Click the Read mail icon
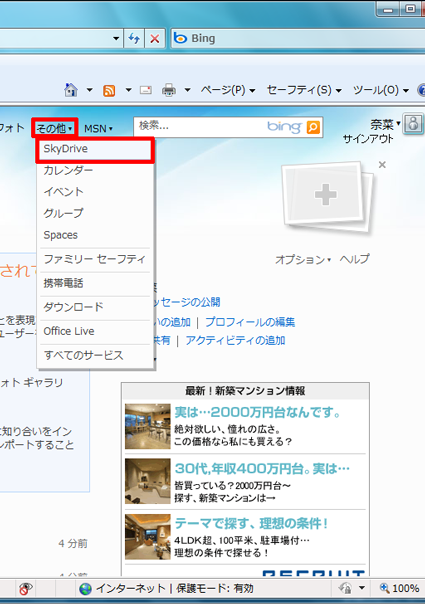The height and width of the screenshot is (604, 425). pyautogui.click(x=146, y=90)
